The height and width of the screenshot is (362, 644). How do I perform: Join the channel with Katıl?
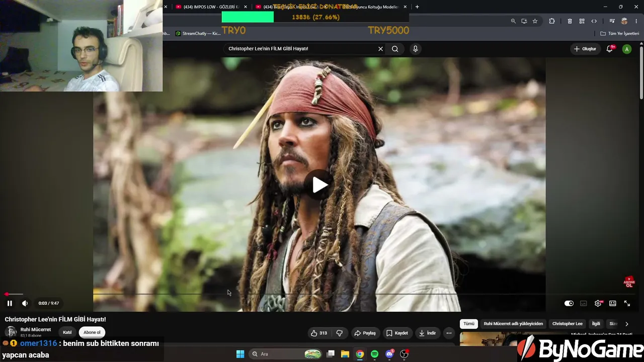(67, 332)
